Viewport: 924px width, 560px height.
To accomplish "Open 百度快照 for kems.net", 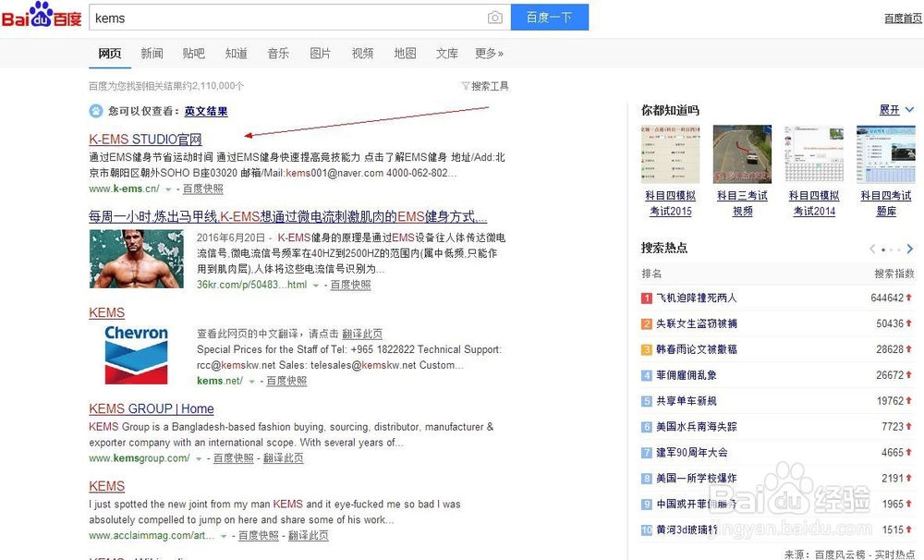I will (286, 381).
